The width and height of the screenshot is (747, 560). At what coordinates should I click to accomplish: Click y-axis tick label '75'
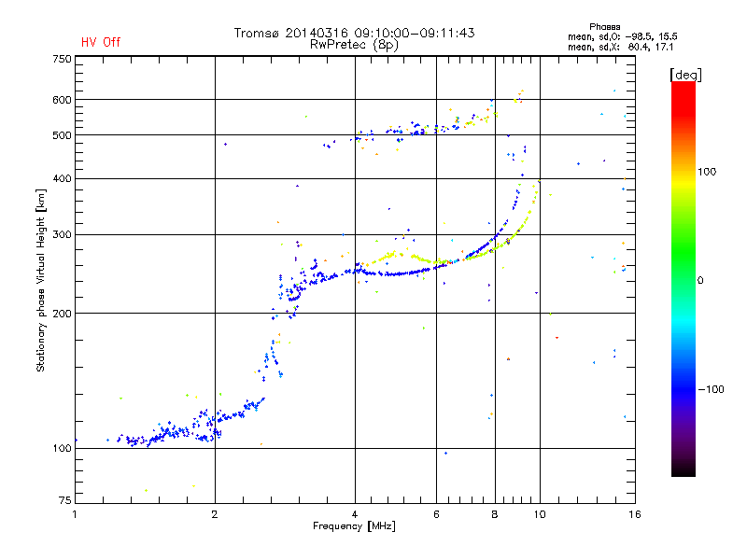(65, 500)
